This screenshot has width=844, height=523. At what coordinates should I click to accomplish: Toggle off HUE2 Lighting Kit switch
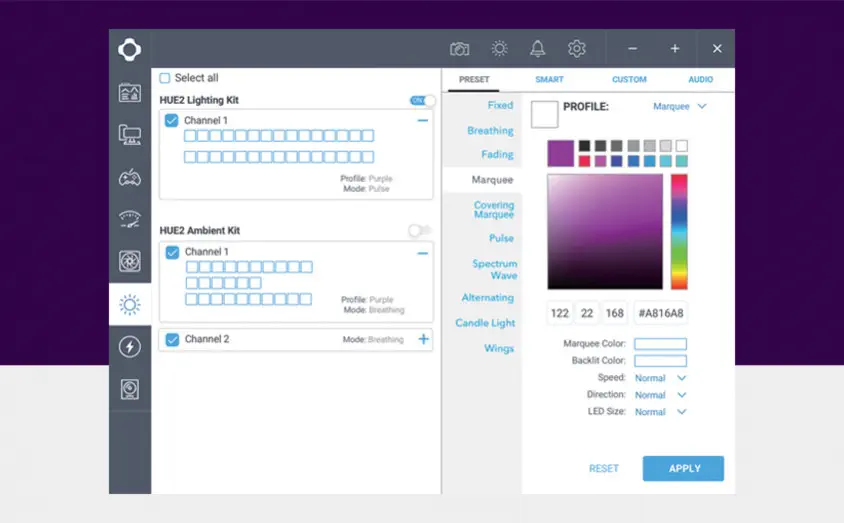(x=423, y=101)
